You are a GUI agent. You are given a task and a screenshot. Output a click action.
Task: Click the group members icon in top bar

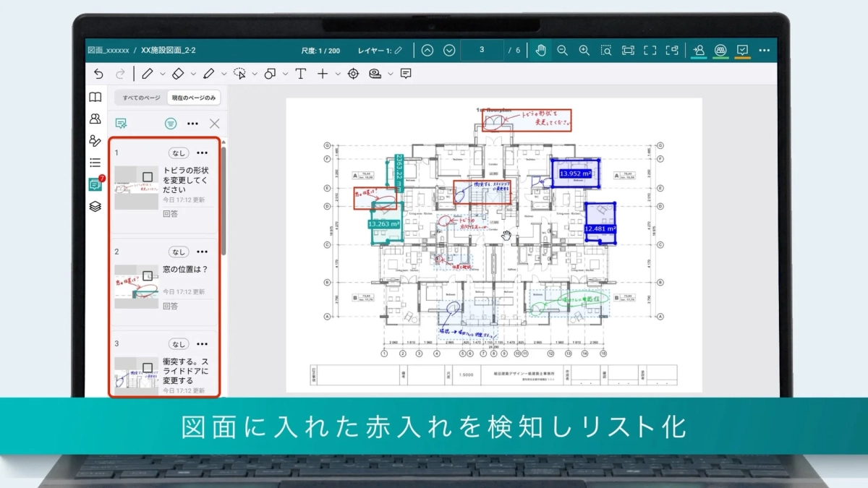pos(720,50)
